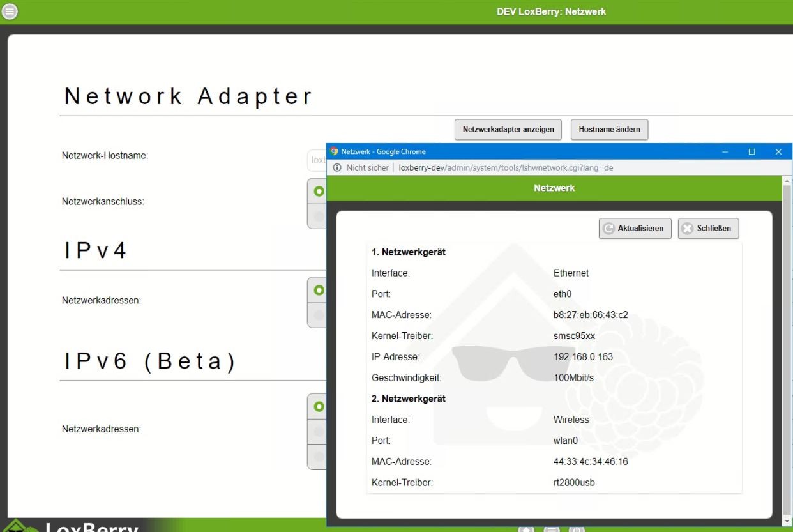Image resolution: width=793 pixels, height=532 pixels.
Task: Click the IP-Adresse label
Action: click(396, 356)
